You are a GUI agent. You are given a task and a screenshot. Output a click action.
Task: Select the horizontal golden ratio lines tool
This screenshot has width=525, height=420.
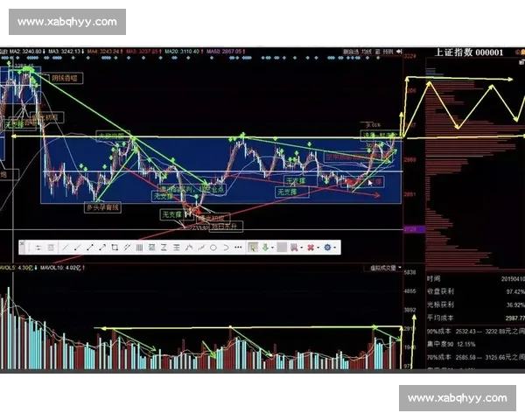coord(177,248)
